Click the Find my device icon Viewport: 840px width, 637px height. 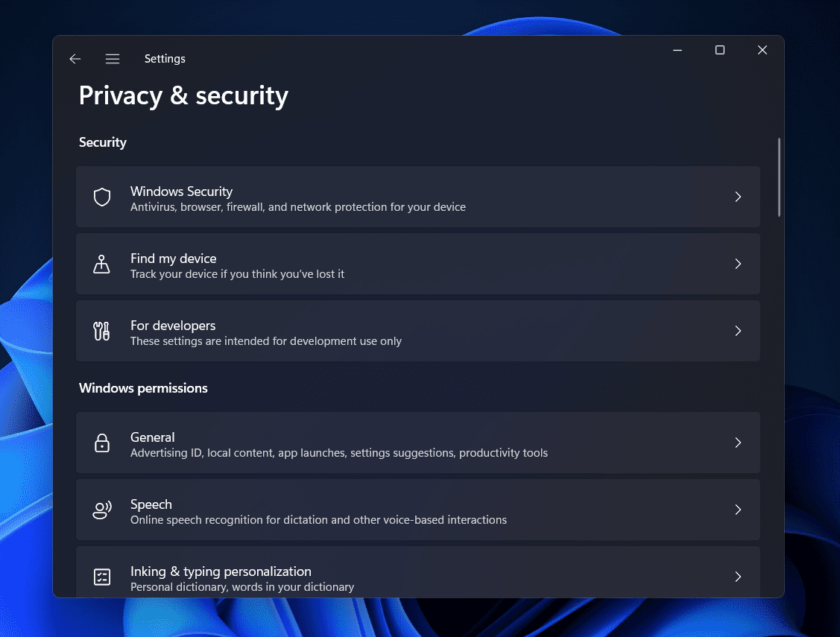[102, 264]
